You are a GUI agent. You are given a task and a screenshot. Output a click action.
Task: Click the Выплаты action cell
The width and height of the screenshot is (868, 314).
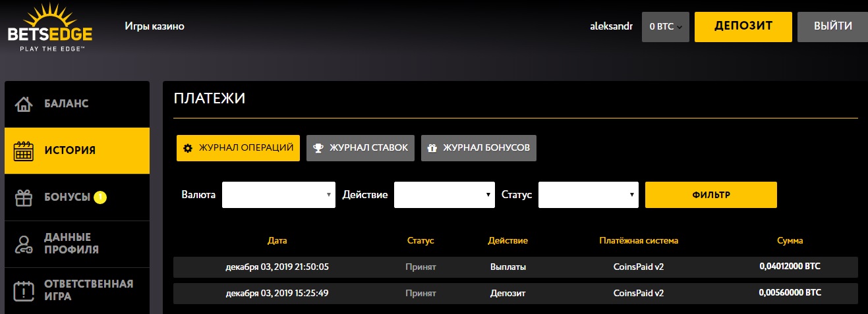coord(507,267)
